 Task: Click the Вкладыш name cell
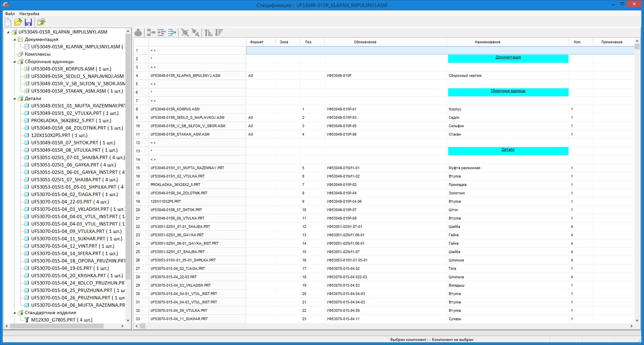(x=507, y=285)
